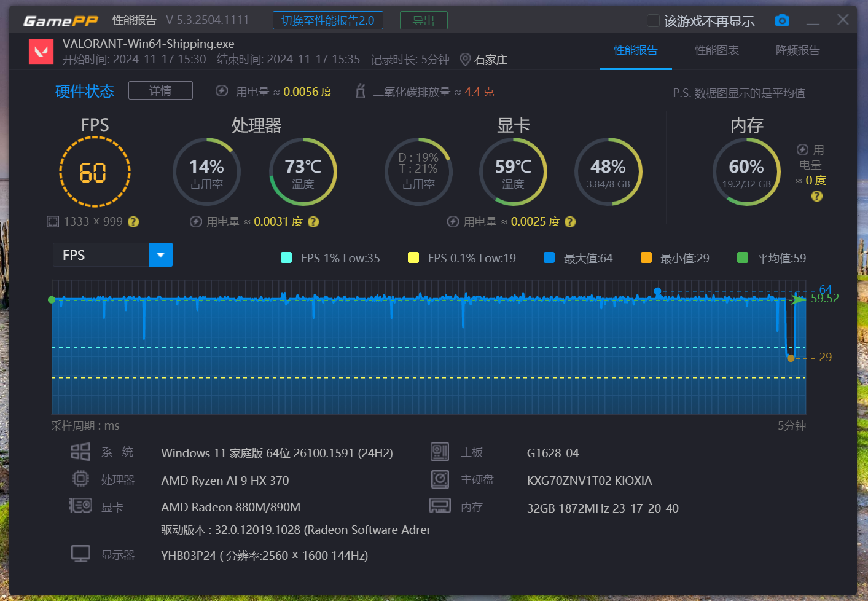This screenshot has height=601, width=868.
Task: Select the blue maximum point on the FPS chart
Action: coord(657,291)
